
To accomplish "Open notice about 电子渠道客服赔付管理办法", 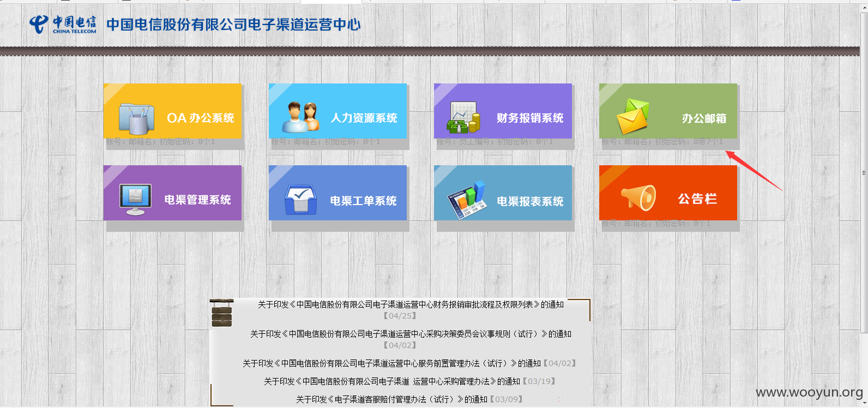I will point(391,399).
